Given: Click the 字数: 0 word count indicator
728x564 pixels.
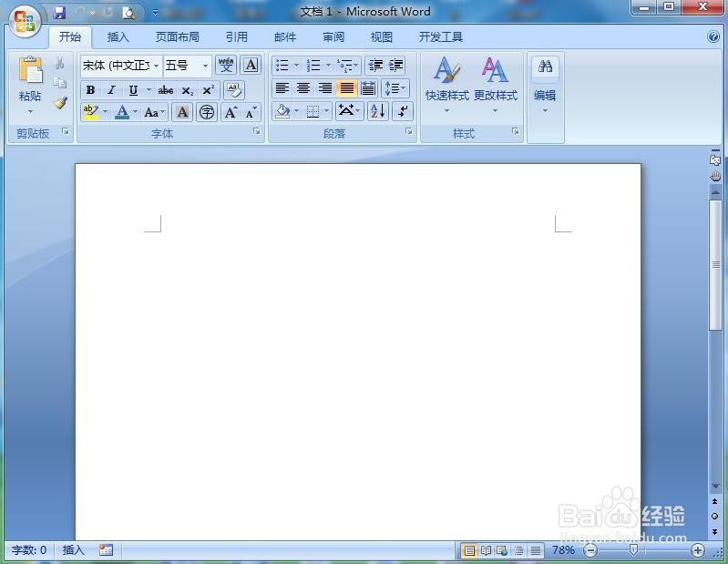Looking at the screenshot, I should tap(29, 550).
